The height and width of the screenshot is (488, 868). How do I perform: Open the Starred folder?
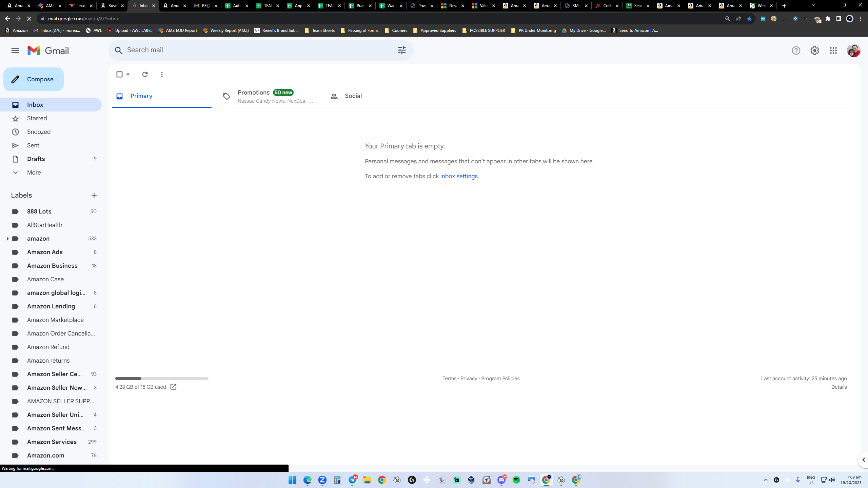tap(51, 118)
